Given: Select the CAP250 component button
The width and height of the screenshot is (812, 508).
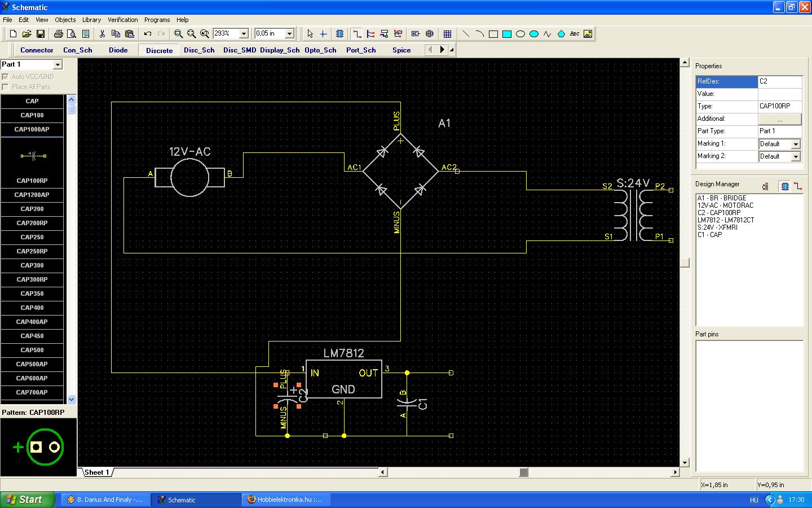Looking at the screenshot, I should (x=32, y=237).
